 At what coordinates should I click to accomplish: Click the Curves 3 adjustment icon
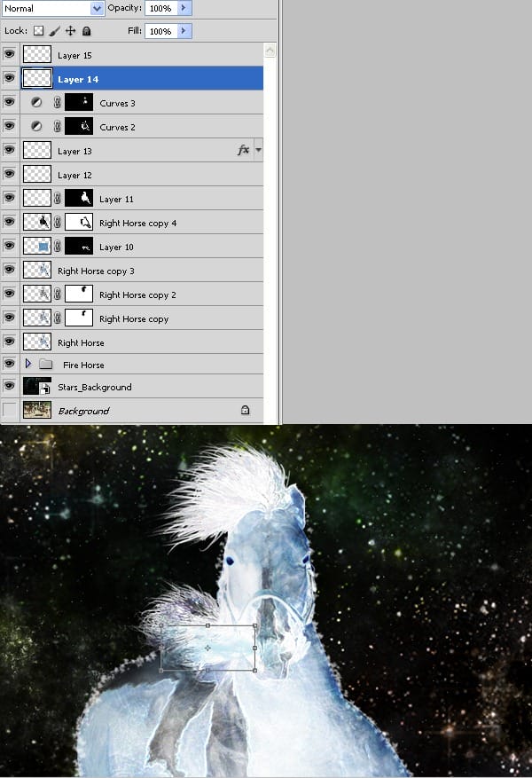tap(36, 103)
